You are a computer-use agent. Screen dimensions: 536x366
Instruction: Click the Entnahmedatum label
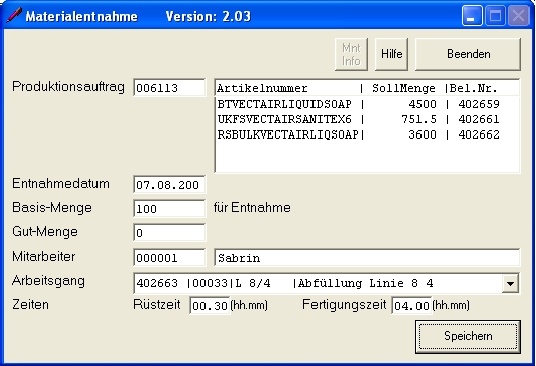[x=61, y=184]
